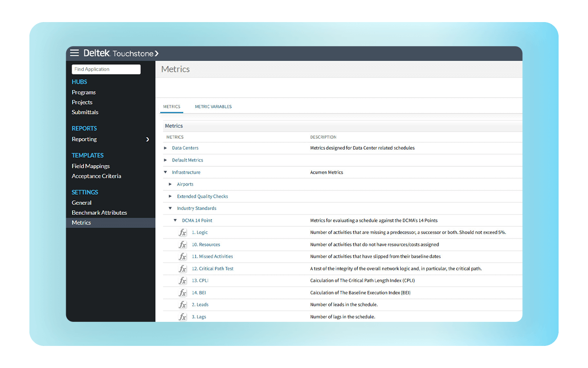Click the fx icon beside 13. CPLI
This screenshot has height=368, width=588.
pos(182,280)
